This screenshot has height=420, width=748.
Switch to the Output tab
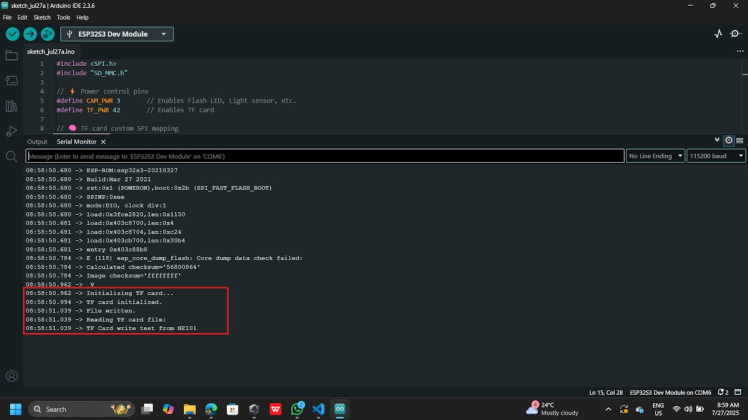click(37, 142)
